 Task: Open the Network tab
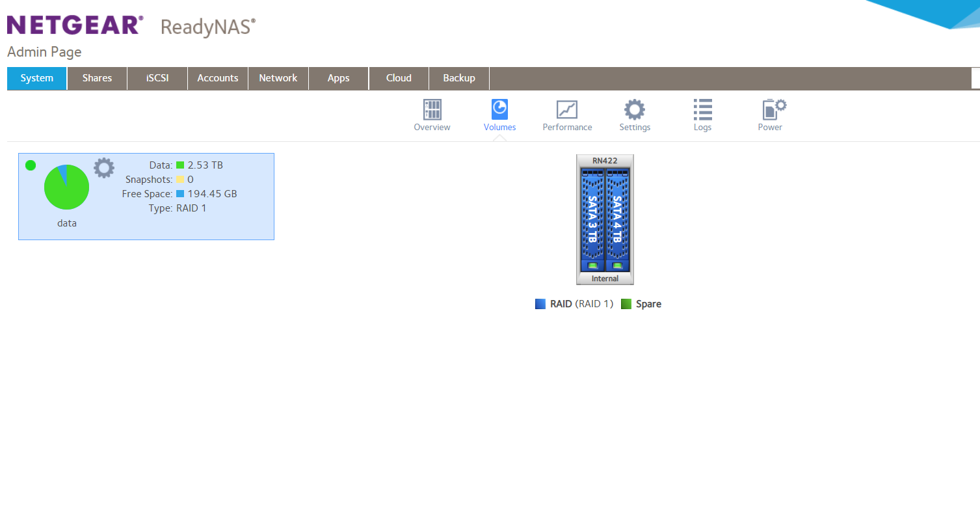click(278, 78)
